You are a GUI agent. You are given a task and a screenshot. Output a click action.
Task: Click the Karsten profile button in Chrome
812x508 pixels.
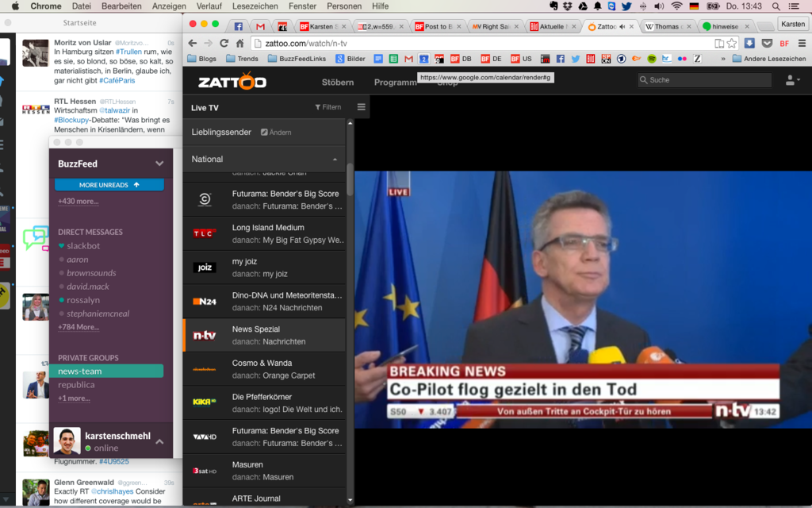coord(793,24)
